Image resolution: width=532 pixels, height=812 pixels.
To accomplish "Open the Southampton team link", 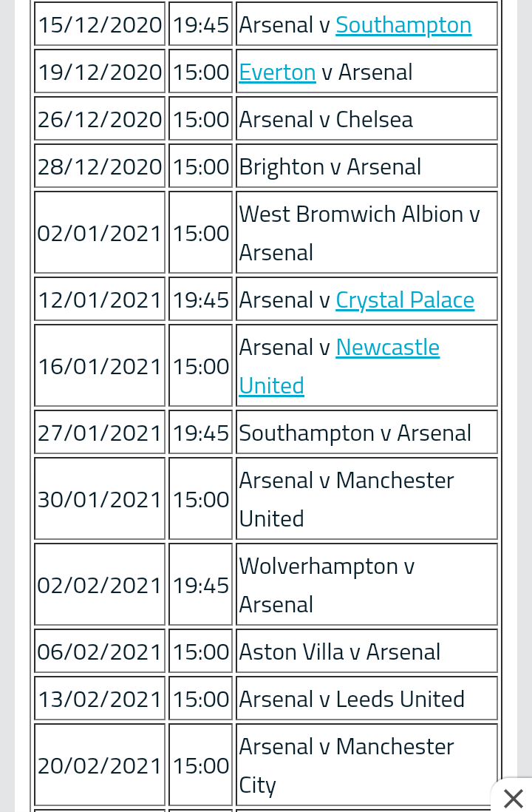I will 403,24.
